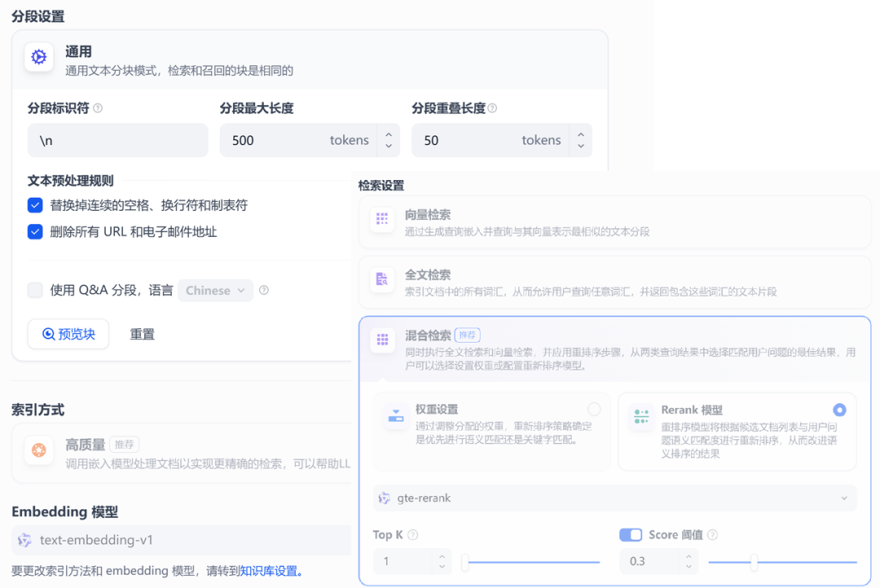Click the 高质量 index method icon

coord(39,450)
